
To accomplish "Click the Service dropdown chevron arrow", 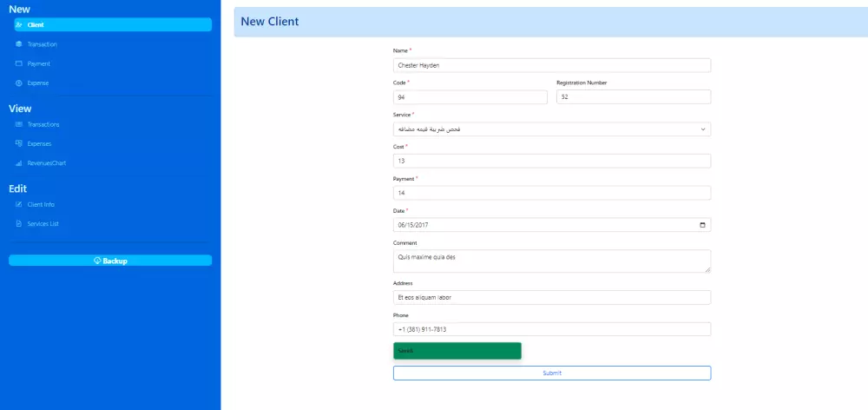I will 703,129.
